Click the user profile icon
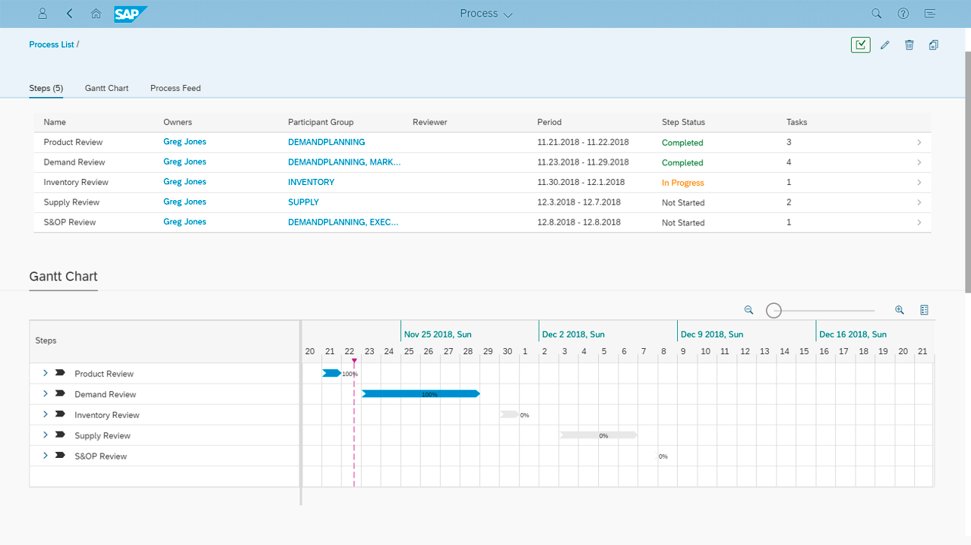 [42, 13]
